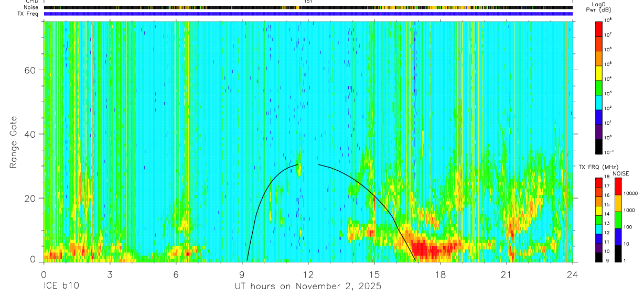The height and width of the screenshot is (297, 644).
Task: Click the y-axis tick label "60"
Action: (x=30, y=70)
